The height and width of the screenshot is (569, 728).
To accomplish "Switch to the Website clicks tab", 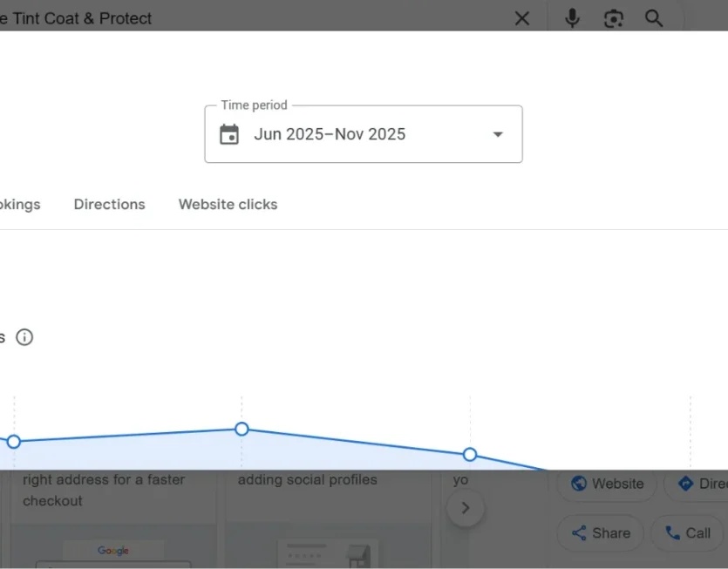I will 228,204.
